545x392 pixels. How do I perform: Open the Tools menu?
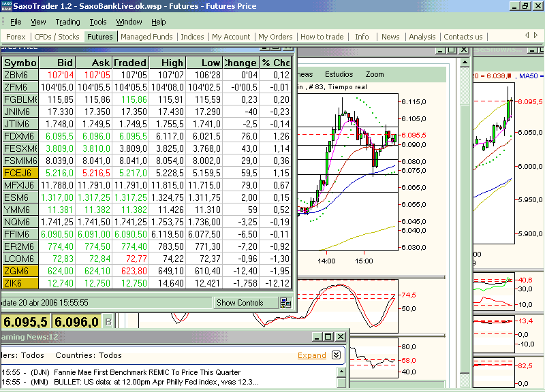click(x=98, y=22)
